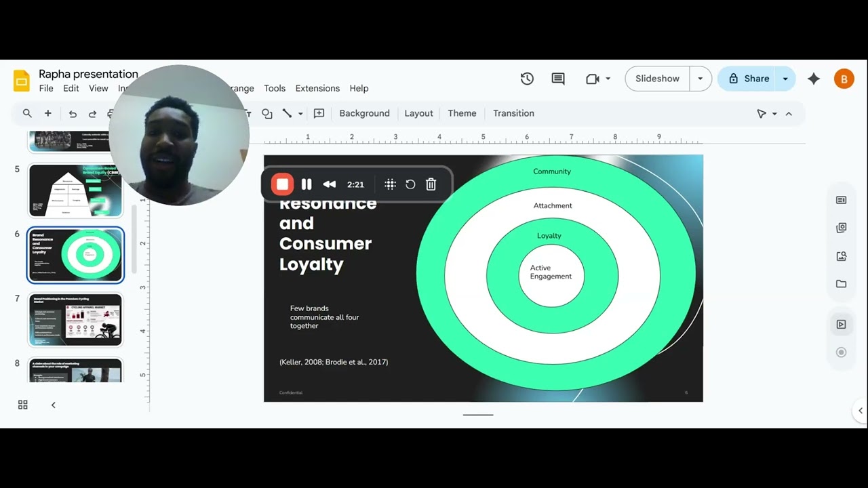Select the pointer mode icon
The image size is (868, 488).
click(x=762, y=114)
